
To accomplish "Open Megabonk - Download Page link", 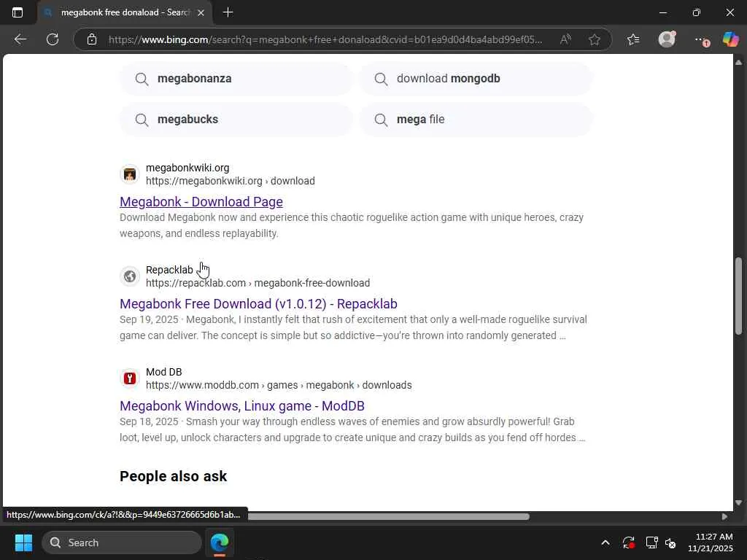I will (201, 202).
